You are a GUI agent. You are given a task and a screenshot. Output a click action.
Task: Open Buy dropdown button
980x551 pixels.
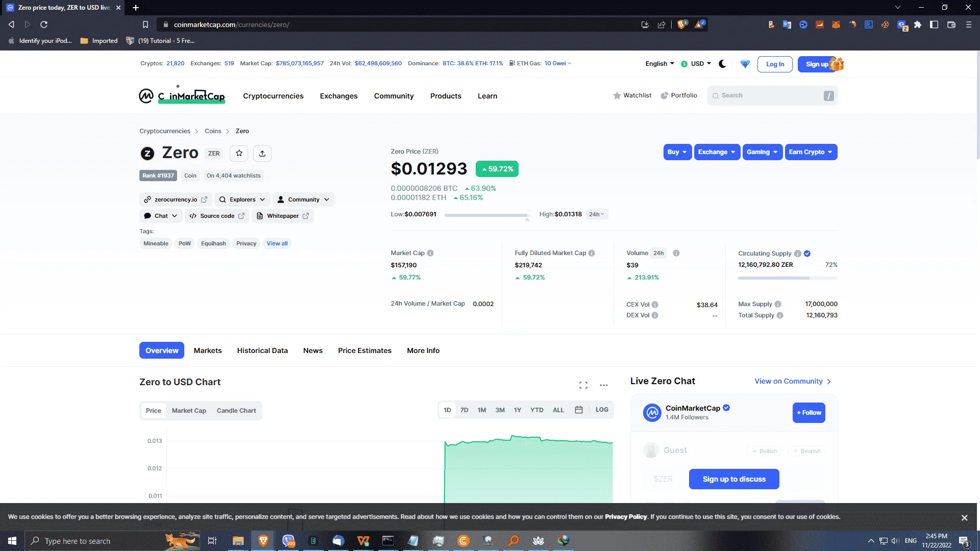tap(677, 152)
